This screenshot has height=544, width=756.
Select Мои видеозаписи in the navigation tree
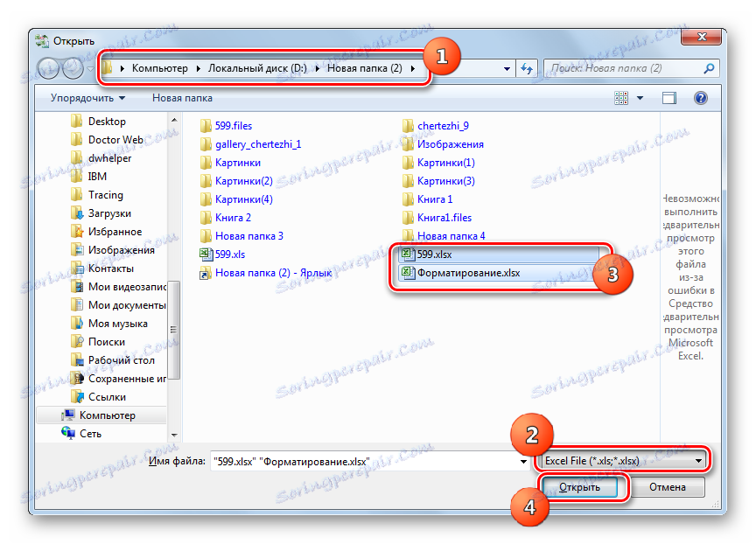click(127, 287)
